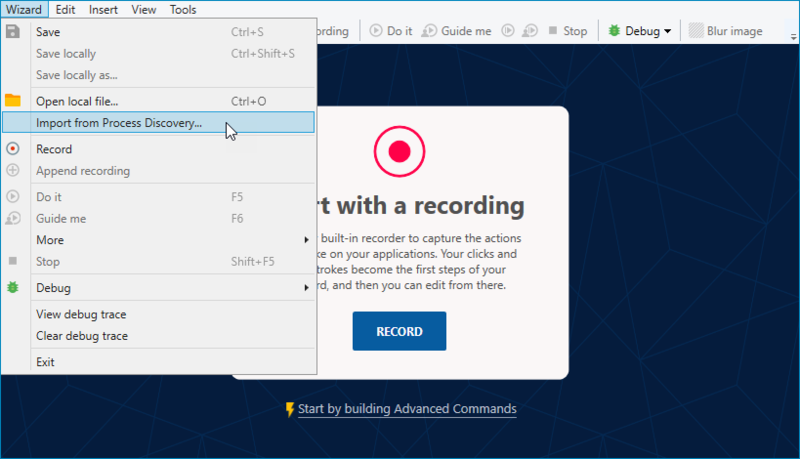Click the large red record circle

click(399, 151)
